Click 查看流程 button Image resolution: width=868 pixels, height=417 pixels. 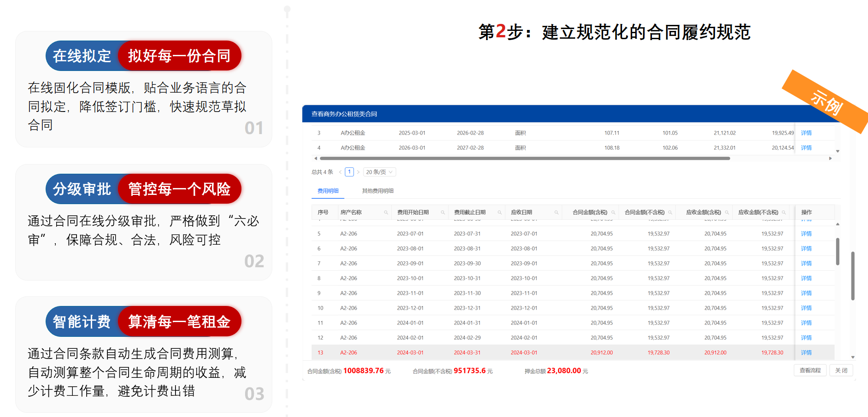point(810,370)
